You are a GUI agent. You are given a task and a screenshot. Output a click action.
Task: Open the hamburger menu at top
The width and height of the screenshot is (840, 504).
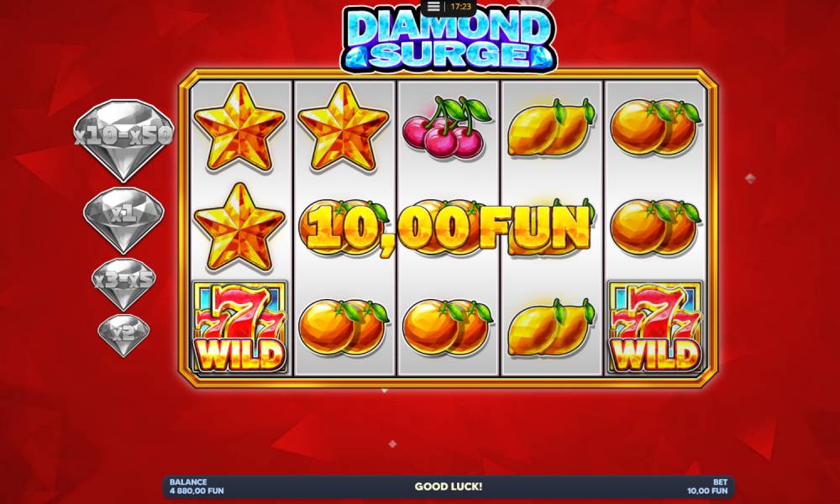[x=433, y=7]
